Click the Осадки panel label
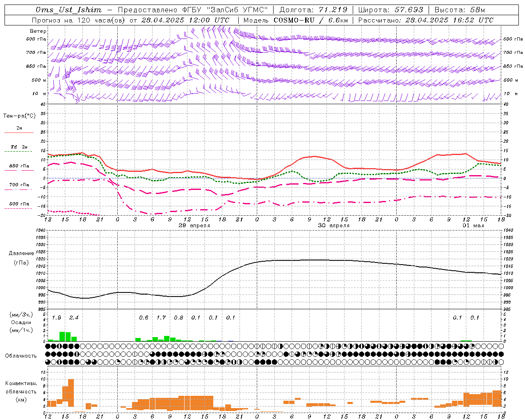Image resolution: width=525 pixels, height=420 pixels. [x=21, y=322]
